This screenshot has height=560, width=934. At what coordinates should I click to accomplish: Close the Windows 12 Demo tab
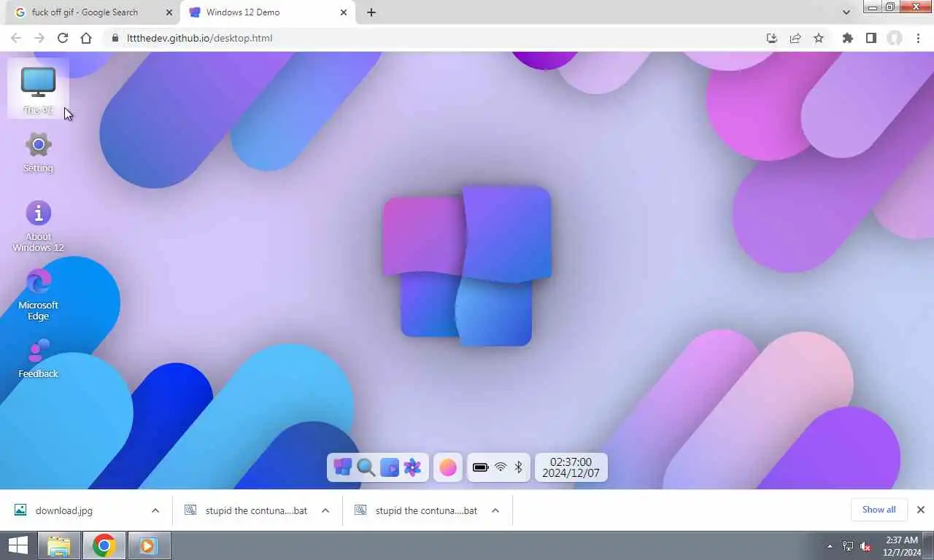344,12
